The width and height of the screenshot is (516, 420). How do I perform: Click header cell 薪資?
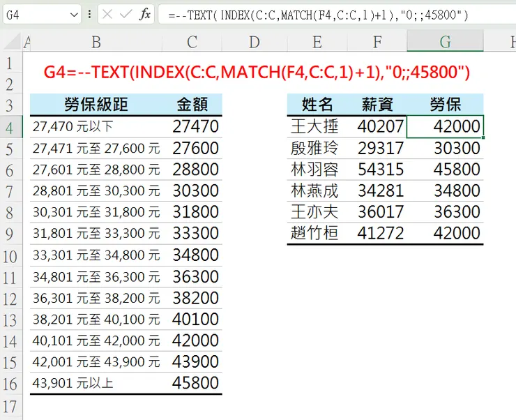(377, 105)
